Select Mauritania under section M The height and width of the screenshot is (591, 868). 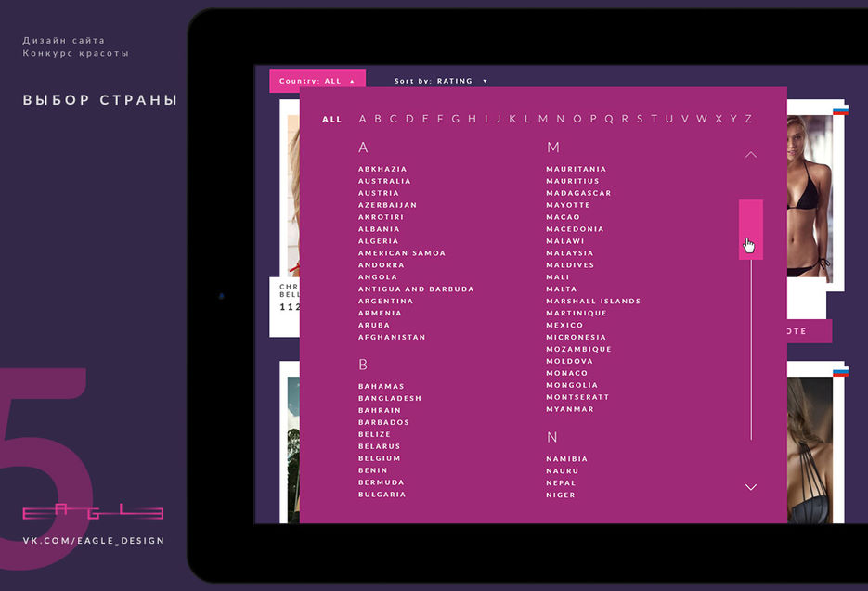tap(577, 170)
